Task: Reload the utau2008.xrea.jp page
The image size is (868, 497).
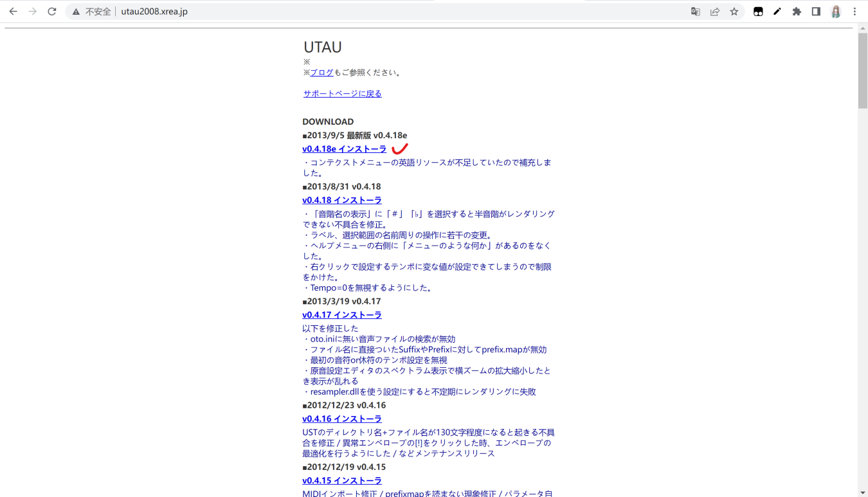Action: (52, 12)
